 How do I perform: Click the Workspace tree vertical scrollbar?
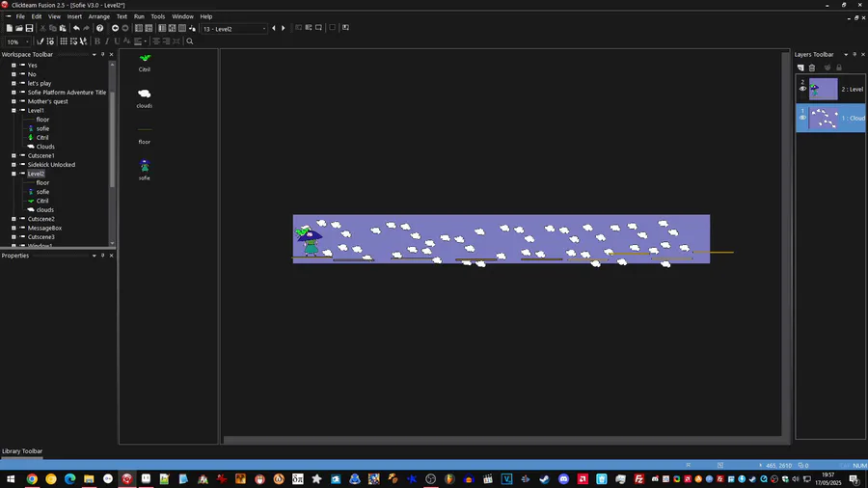[113, 138]
